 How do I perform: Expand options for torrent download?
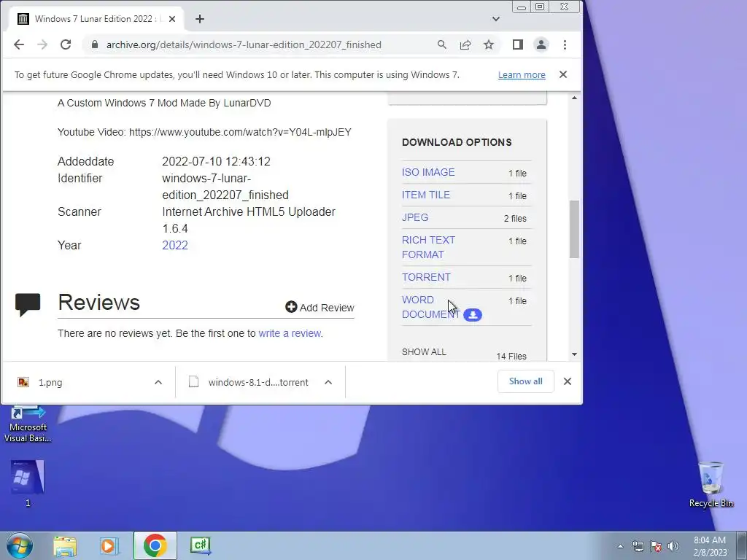[x=328, y=382]
